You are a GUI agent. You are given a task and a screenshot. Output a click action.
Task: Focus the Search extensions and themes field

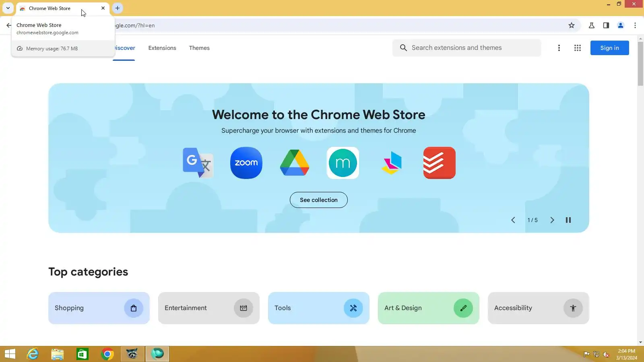click(467, 48)
